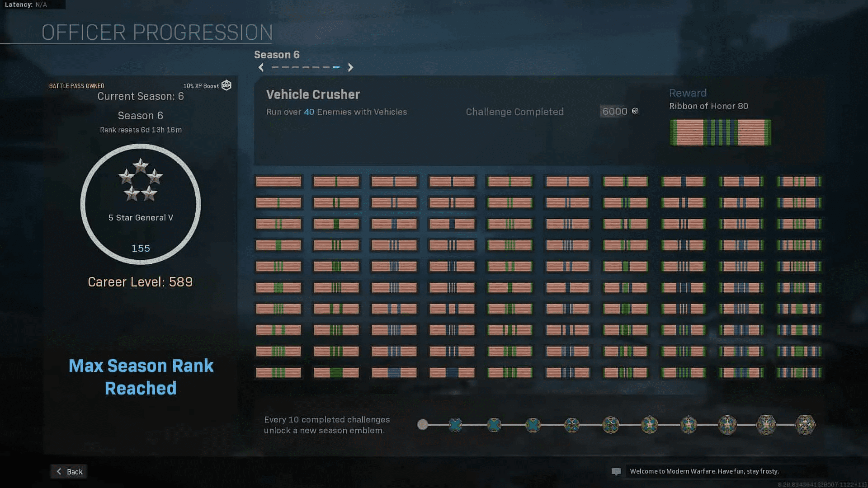This screenshot has width=868, height=488.
Task: Open the Vehicle Crusher challenge panel
Action: (x=313, y=94)
